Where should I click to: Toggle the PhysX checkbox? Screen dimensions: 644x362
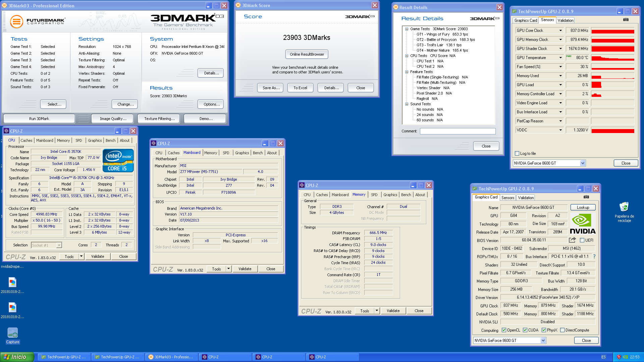[544, 330]
